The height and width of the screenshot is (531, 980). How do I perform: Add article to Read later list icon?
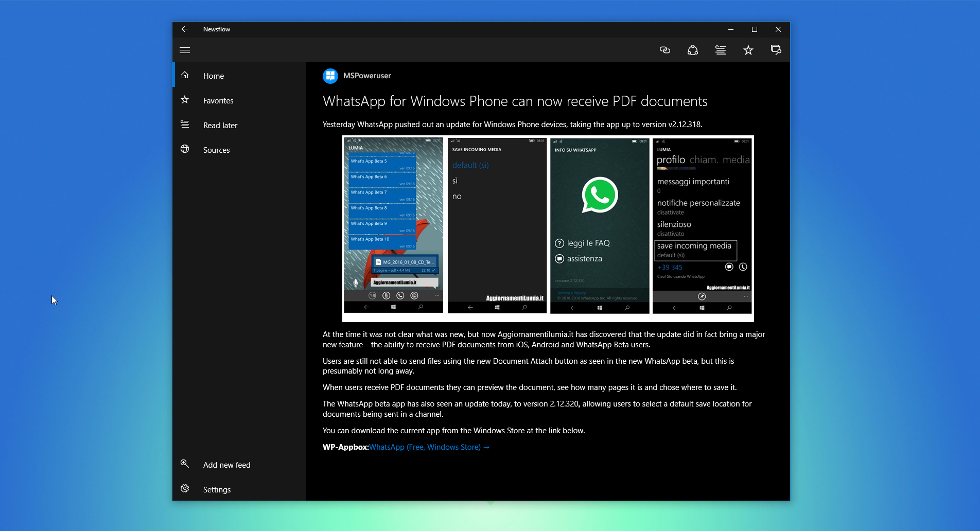point(721,50)
